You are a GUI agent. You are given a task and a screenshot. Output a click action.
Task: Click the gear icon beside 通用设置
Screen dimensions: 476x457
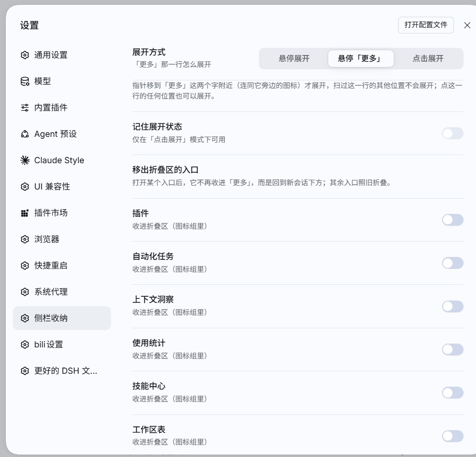(x=25, y=55)
